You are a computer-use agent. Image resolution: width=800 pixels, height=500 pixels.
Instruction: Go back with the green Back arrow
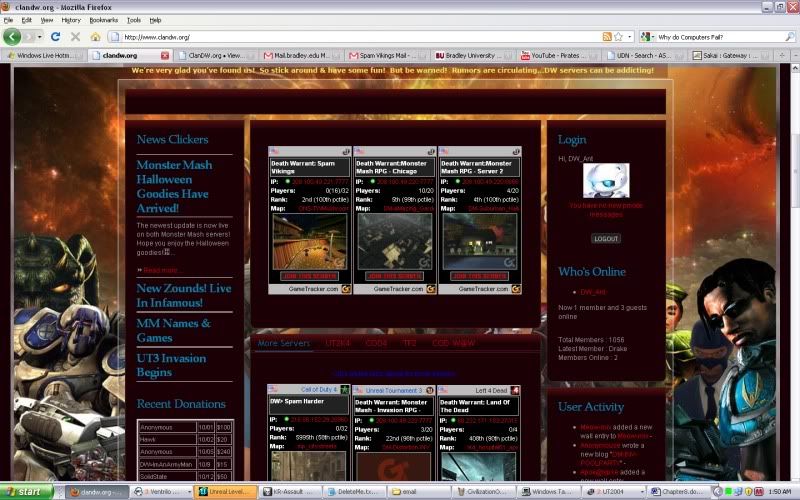pyautogui.click(x=12, y=37)
